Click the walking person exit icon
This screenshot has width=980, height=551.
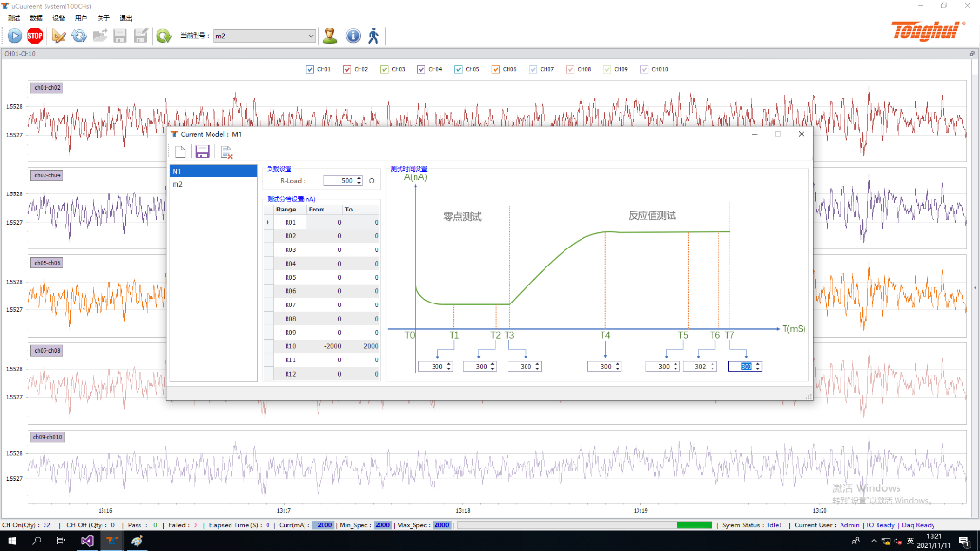pyautogui.click(x=374, y=36)
